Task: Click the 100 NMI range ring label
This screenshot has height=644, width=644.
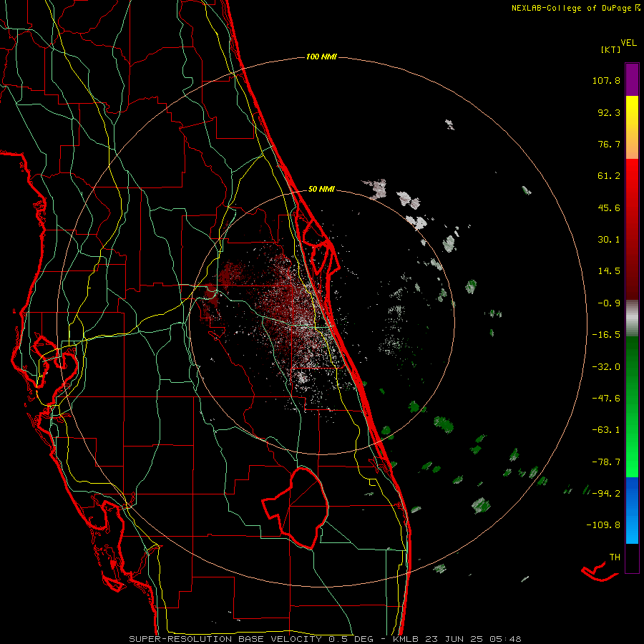Action: click(x=321, y=57)
